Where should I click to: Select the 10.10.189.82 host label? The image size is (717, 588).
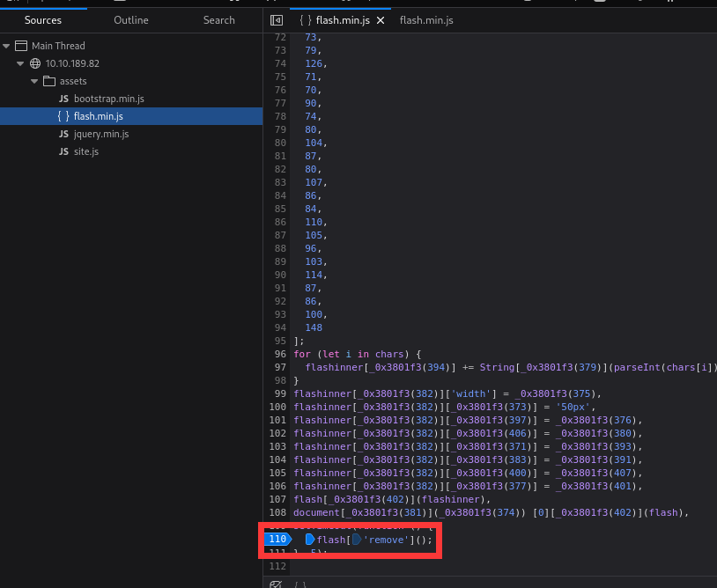click(x=72, y=63)
